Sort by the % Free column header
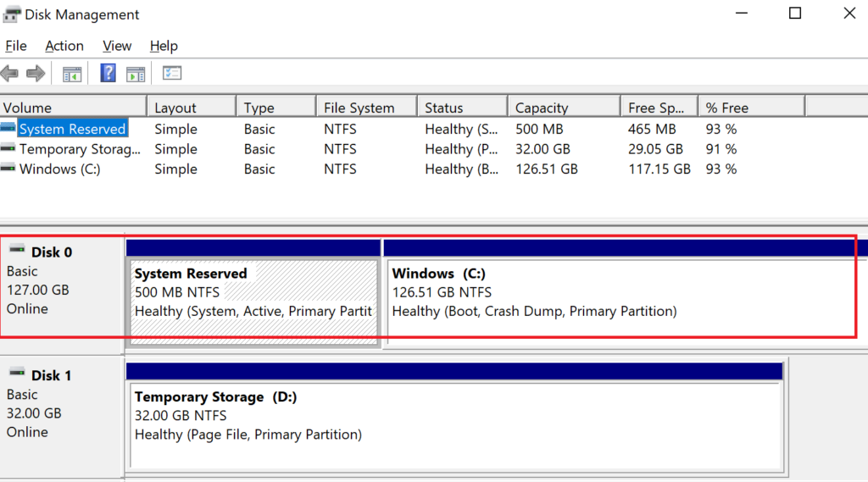Viewport: 868px width, 482px height. (x=752, y=107)
